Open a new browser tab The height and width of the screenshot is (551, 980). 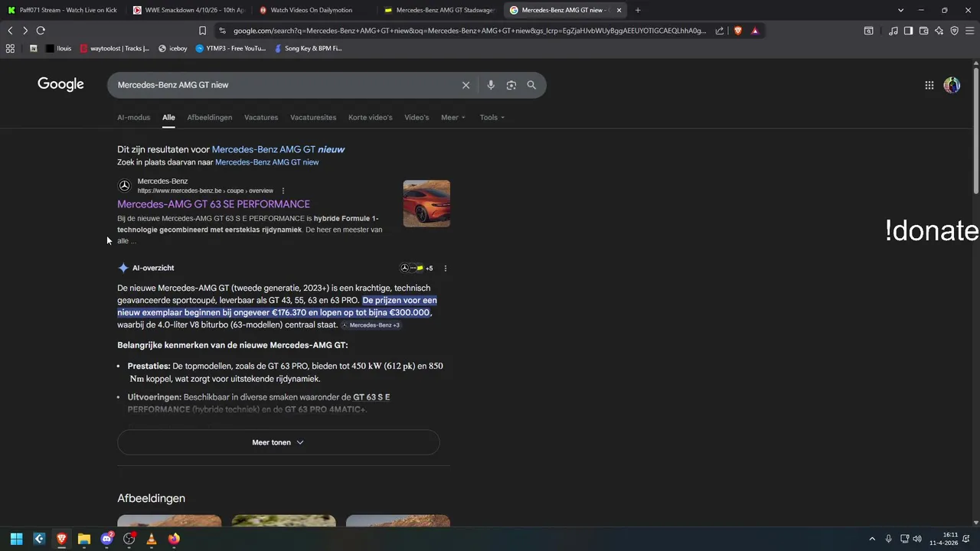tap(638, 10)
